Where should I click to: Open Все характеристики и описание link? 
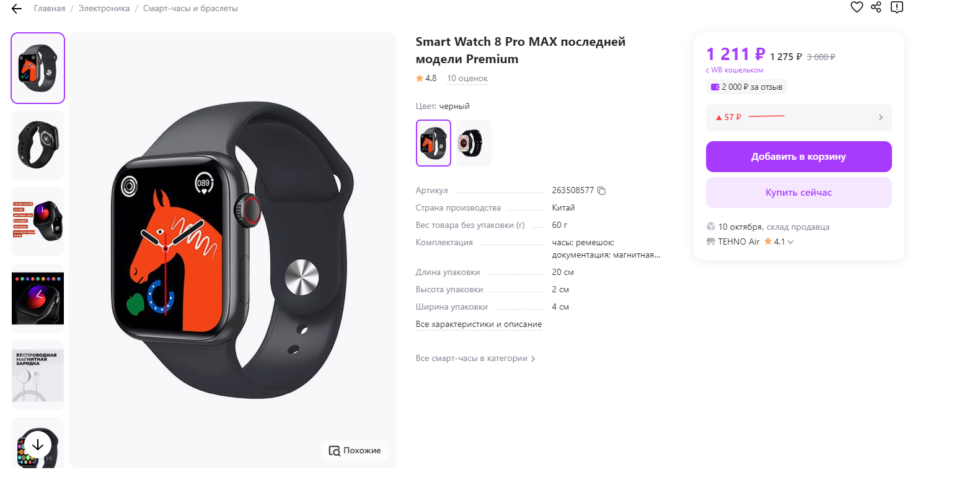tap(479, 324)
